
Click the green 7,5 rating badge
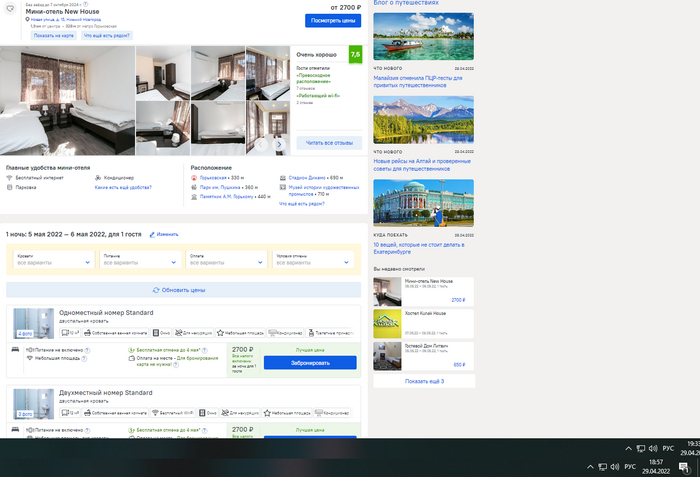pyautogui.click(x=355, y=54)
